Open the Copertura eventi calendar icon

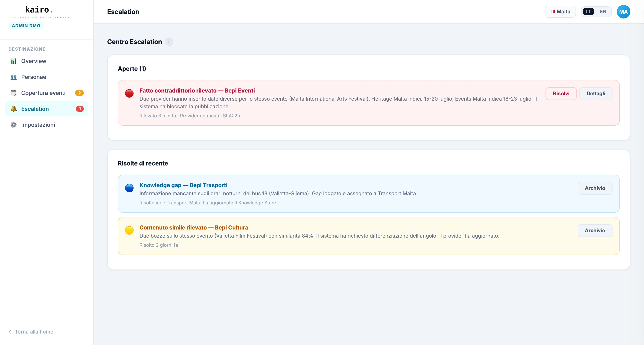click(x=13, y=93)
